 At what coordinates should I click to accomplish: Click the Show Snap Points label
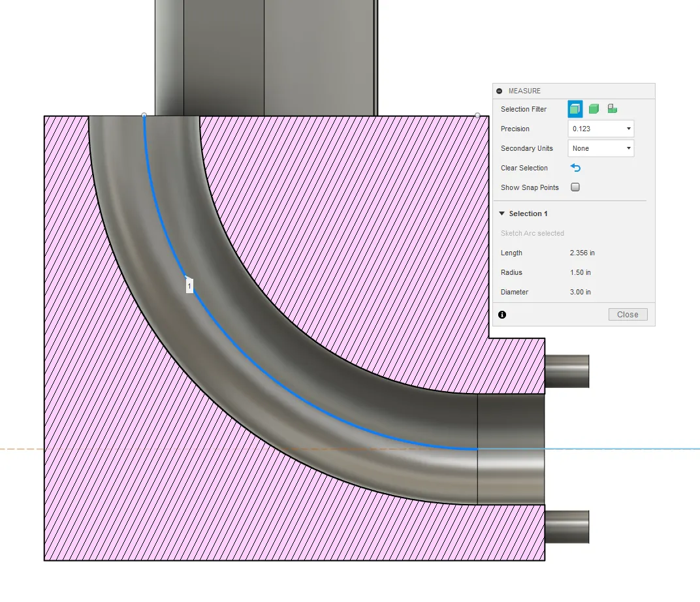pos(530,187)
